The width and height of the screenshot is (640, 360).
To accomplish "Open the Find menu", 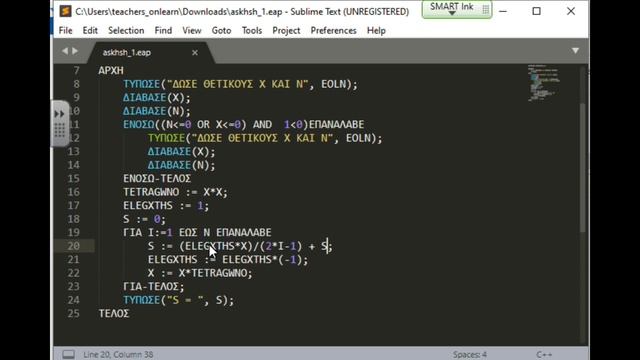I will click(x=163, y=31).
